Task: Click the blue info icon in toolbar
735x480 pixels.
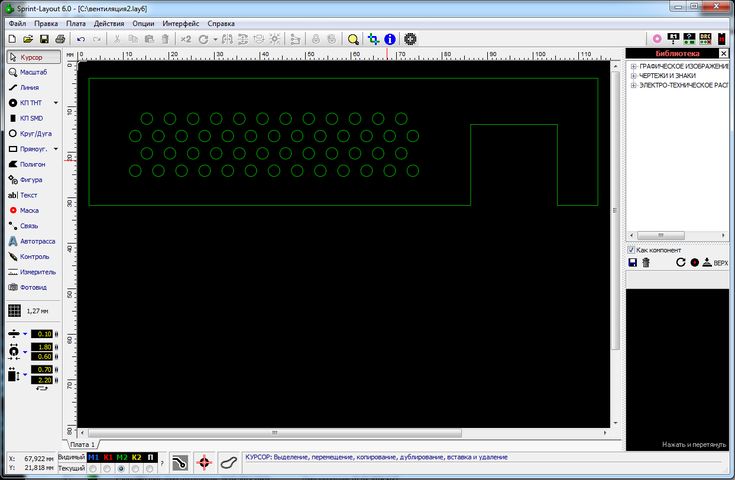Action: coord(390,39)
